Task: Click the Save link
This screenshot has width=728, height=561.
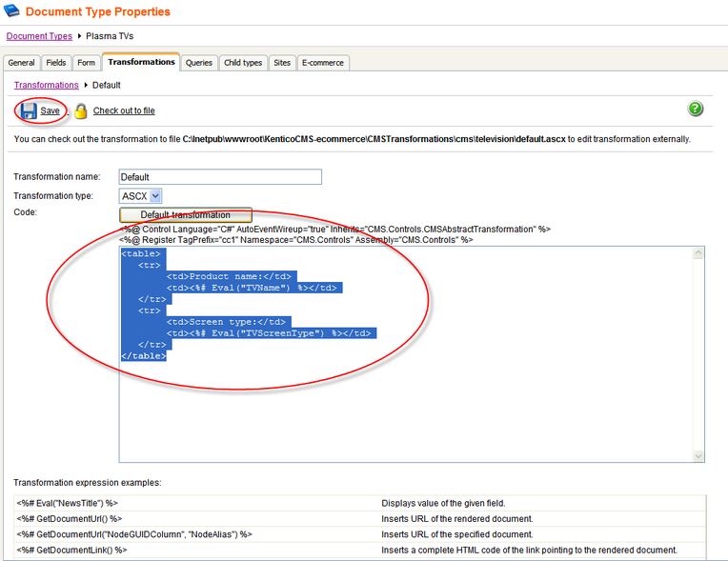Action: (x=50, y=110)
